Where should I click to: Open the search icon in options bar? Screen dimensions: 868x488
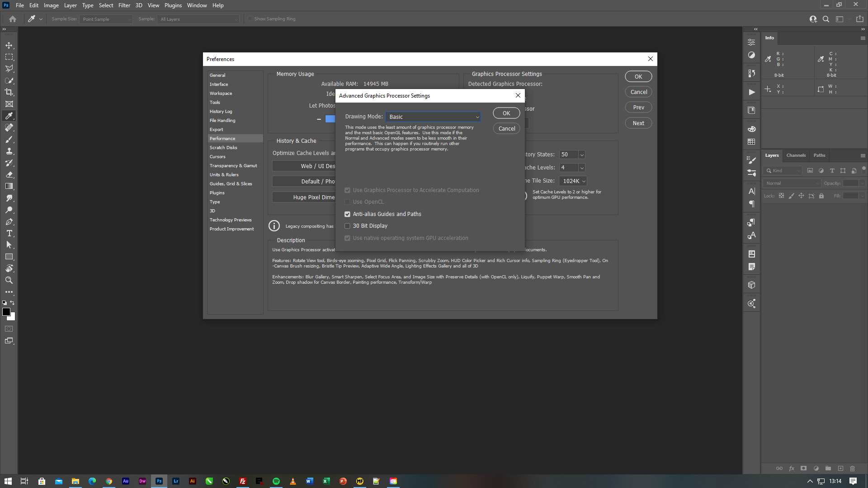coord(826,19)
